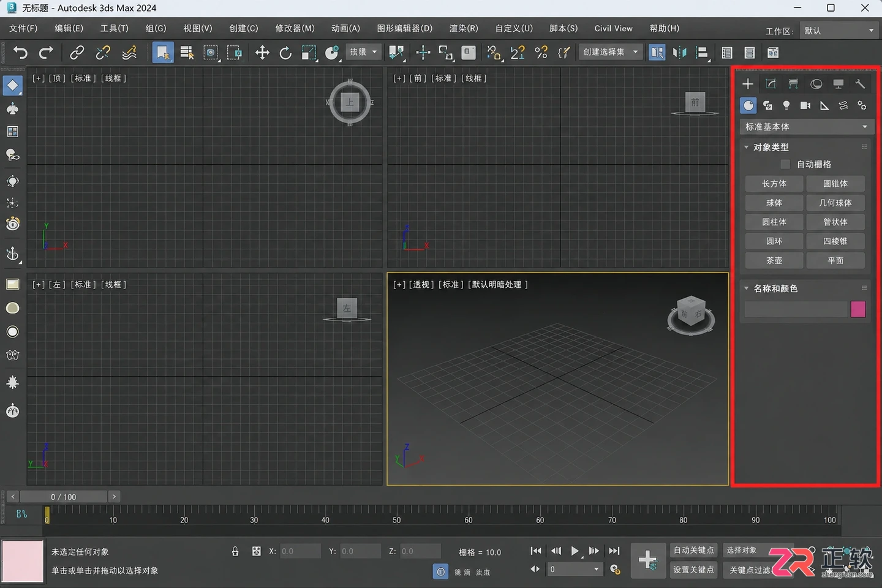Open the 渲染(R) menu

pyautogui.click(x=464, y=28)
